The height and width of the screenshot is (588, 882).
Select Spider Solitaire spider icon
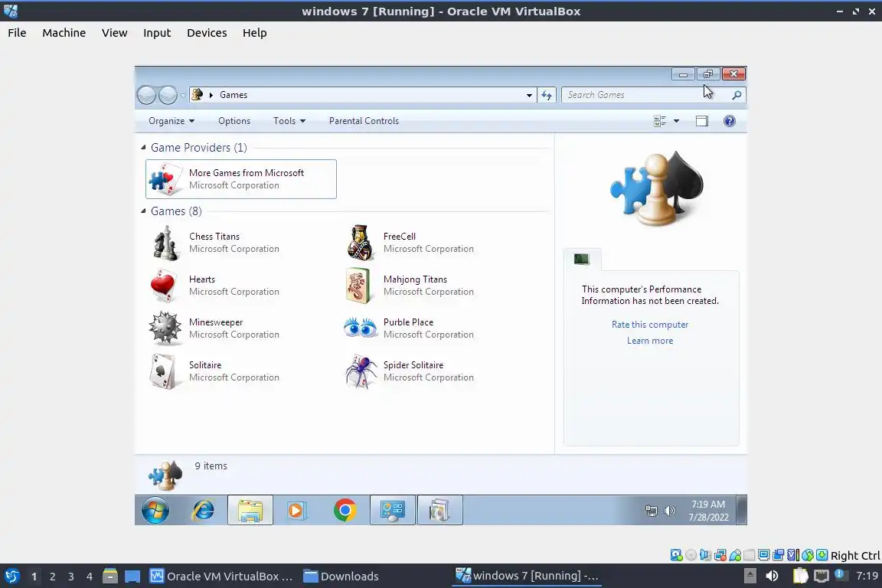click(x=361, y=371)
